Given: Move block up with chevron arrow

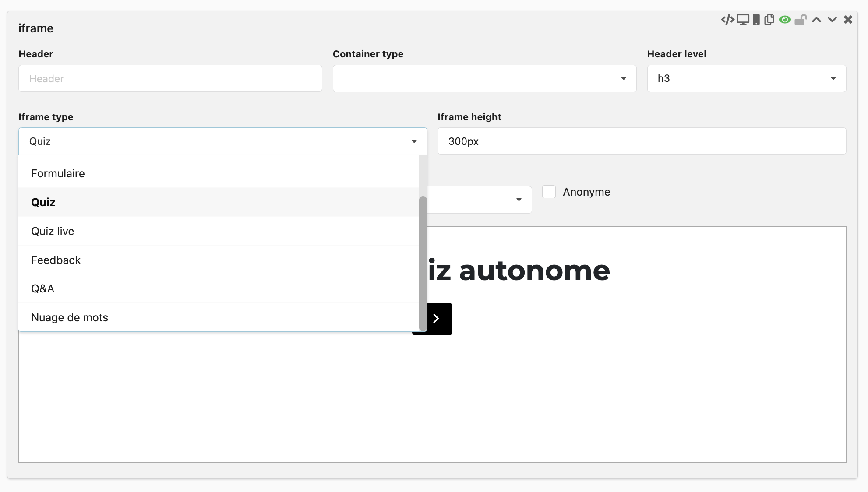Looking at the screenshot, I should tap(816, 20).
